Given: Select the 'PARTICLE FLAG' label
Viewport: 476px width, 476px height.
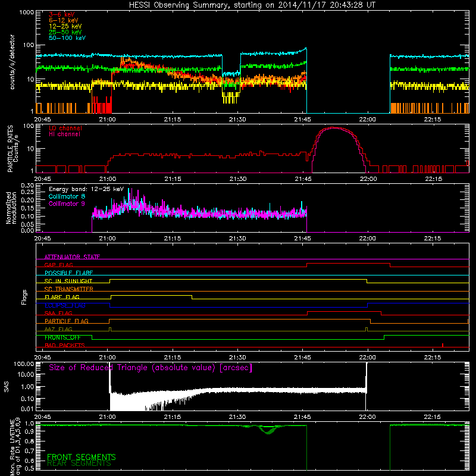Looking at the screenshot, I should (x=67, y=321).
